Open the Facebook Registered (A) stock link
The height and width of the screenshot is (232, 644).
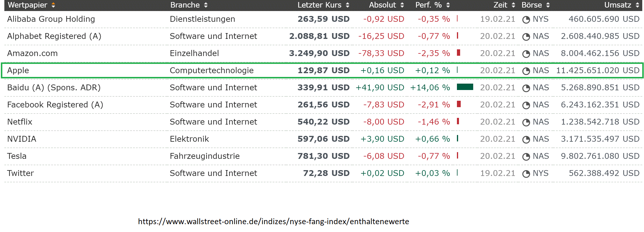(55, 105)
